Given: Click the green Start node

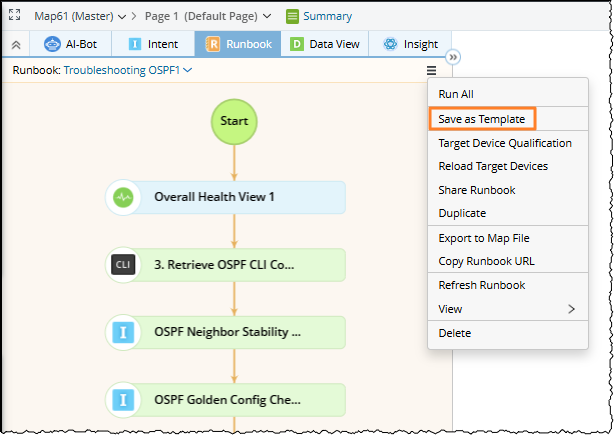Looking at the screenshot, I should [234, 121].
